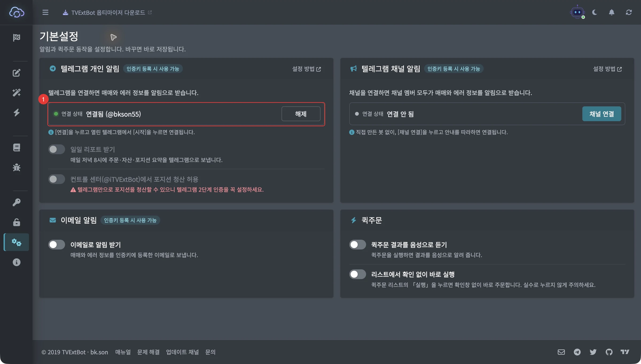Viewport: 641px width, 364px height.
Task: Open notifications bell icon
Action: 612,12
